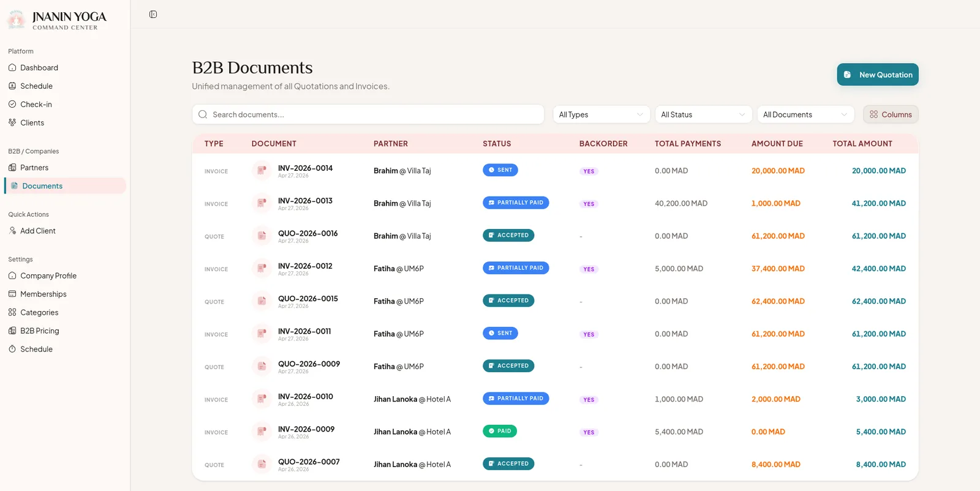Click the document icon for INV-2026-0009
Viewport: 980px width, 491px height.
262,432
